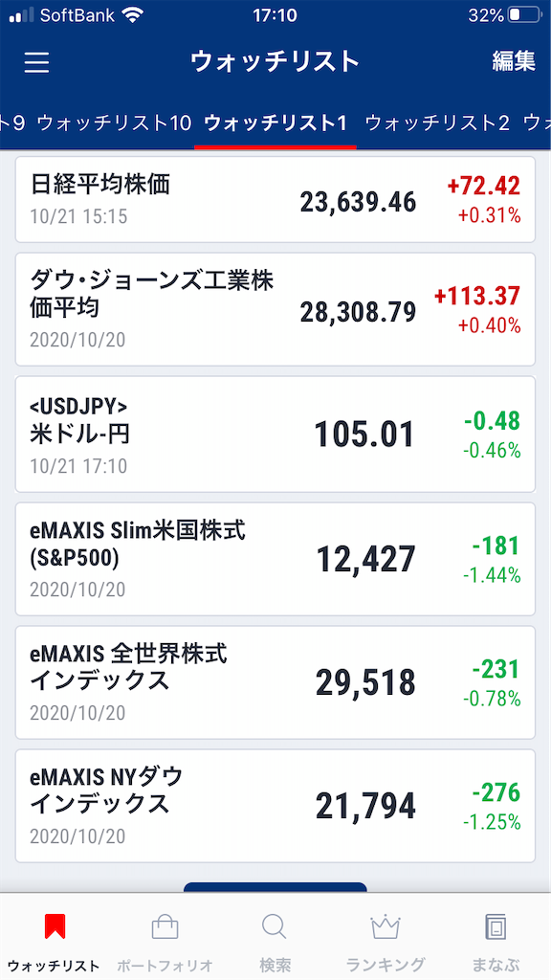Tap the red Watchlist bookmark icon

55,926
